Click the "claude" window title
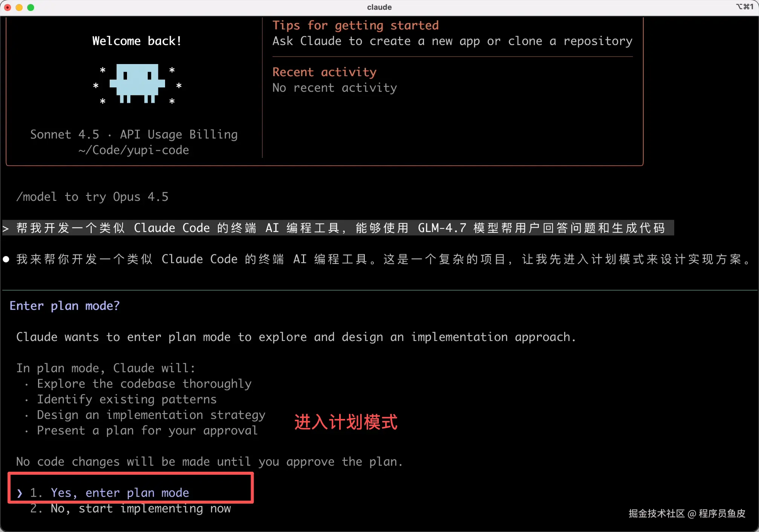This screenshot has height=532, width=759. pos(379,7)
